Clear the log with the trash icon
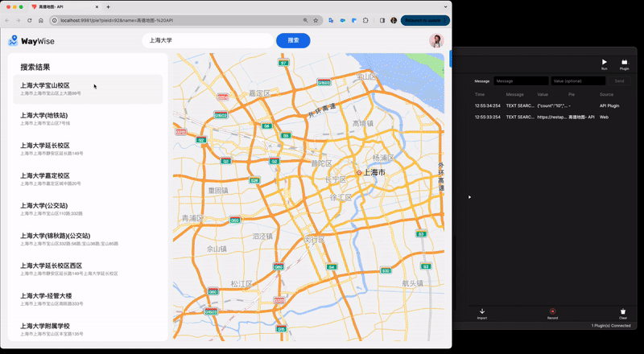 coord(623,311)
